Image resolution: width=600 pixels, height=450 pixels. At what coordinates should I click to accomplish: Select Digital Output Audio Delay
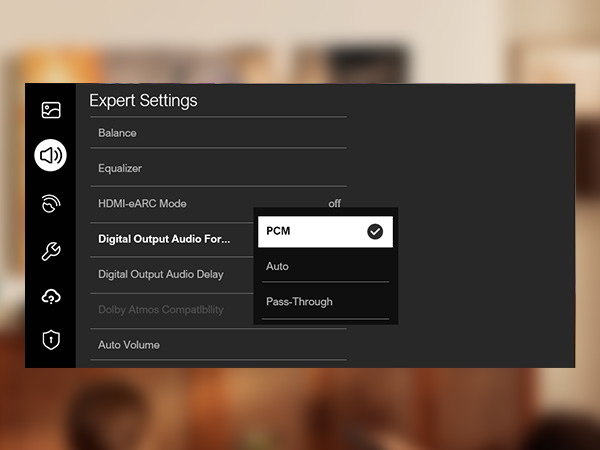click(x=161, y=274)
